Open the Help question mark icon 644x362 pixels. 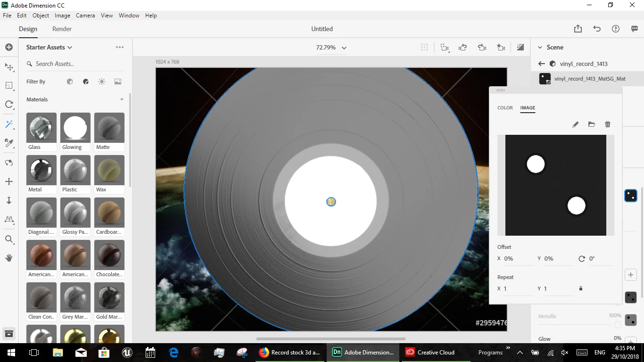[x=616, y=29]
